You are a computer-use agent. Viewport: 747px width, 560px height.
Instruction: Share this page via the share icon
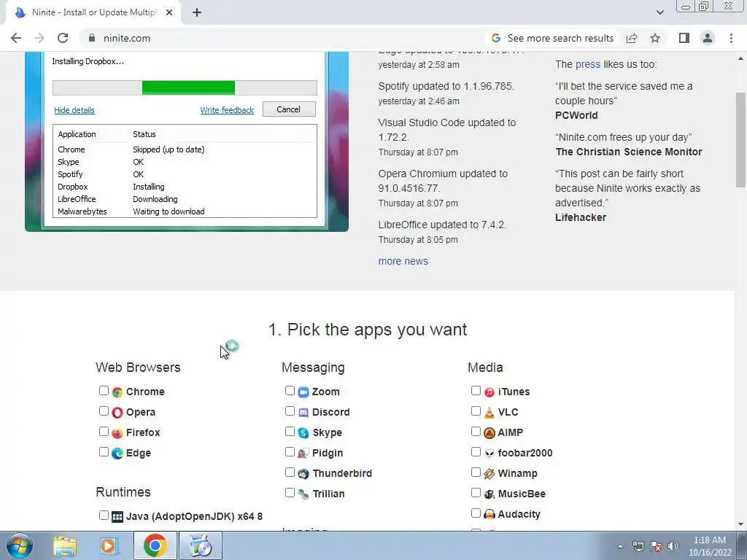point(632,38)
